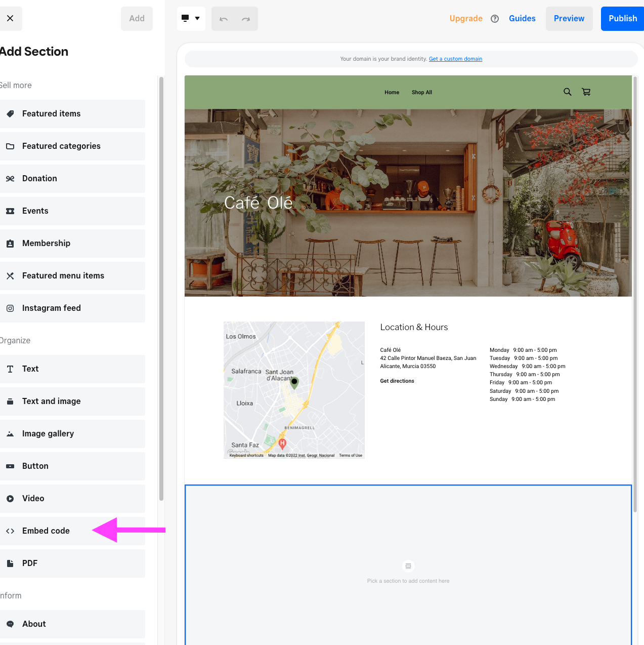Click the Sunday 9:00 am - 5:00 pm row

pos(522,399)
